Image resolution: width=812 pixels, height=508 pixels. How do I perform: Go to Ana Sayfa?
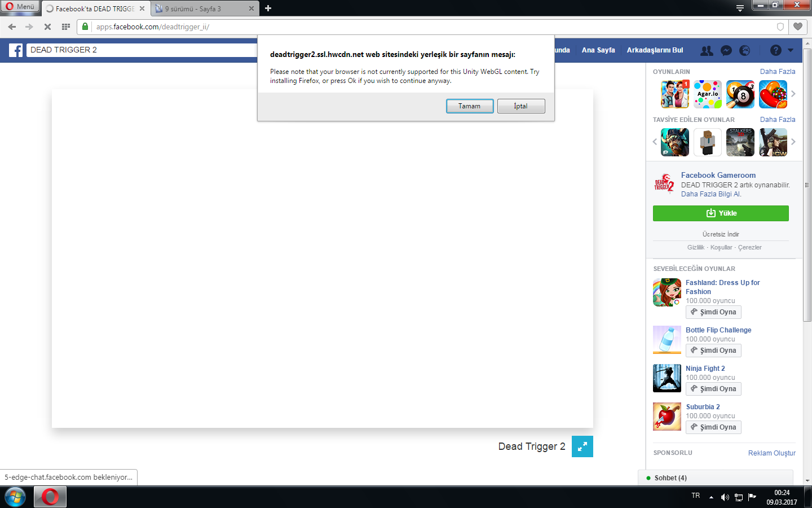pos(598,50)
